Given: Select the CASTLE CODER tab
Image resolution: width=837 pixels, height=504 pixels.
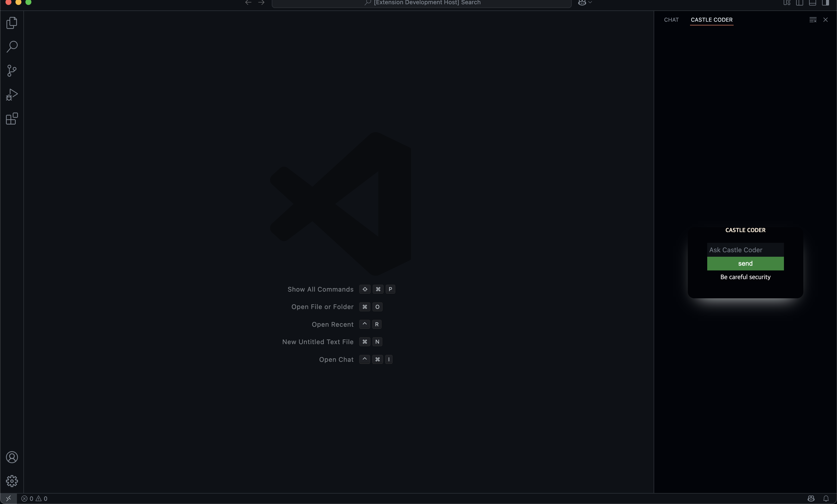Looking at the screenshot, I should click(711, 20).
